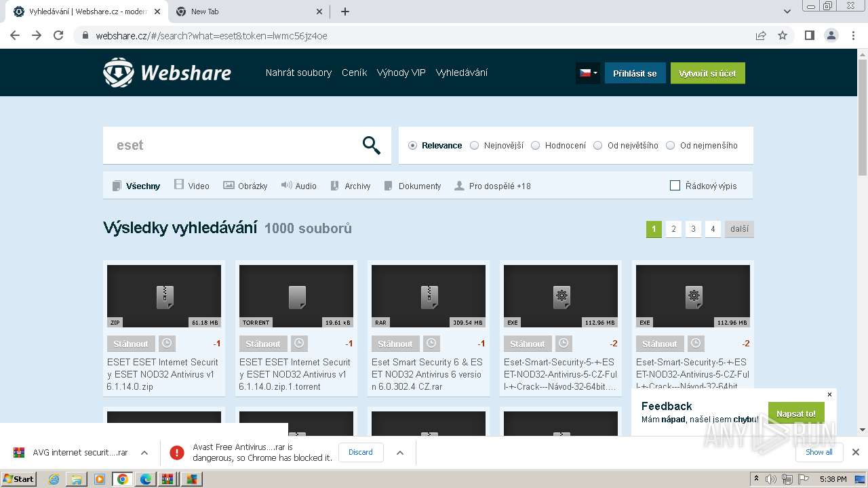Open Nahrát soubory menu item
Screen dimensions: 868x488
pyautogui.click(x=298, y=73)
